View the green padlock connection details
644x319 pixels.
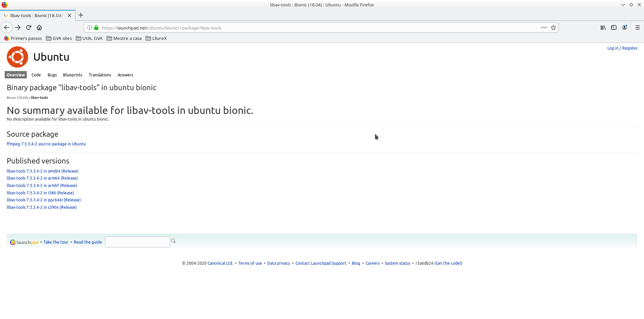tap(96, 27)
